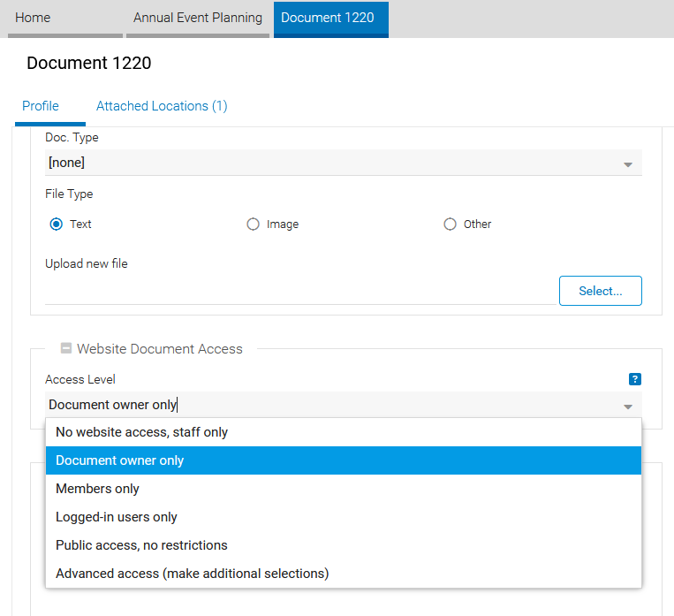The width and height of the screenshot is (674, 616).
Task: Switch to the Document 1220 tab
Action: 331,19
